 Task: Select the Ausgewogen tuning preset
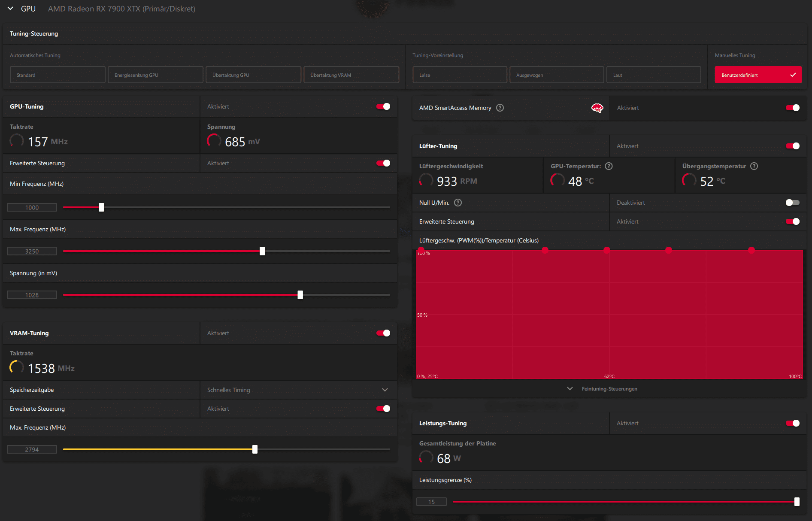point(557,75)
